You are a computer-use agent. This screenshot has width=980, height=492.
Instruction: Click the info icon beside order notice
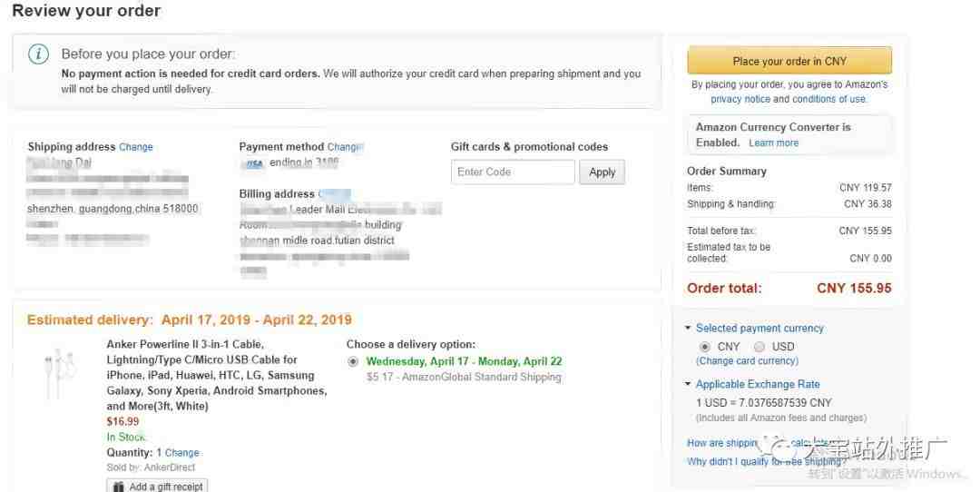coord(38,54)
